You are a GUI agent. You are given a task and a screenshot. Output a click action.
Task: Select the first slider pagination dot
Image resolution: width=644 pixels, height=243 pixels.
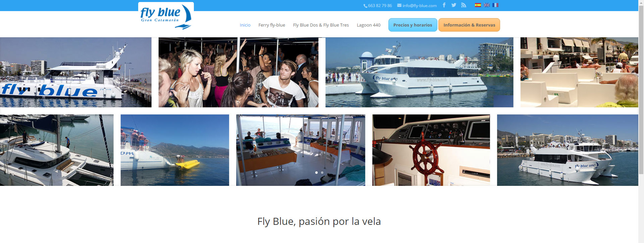pos(316,172)
